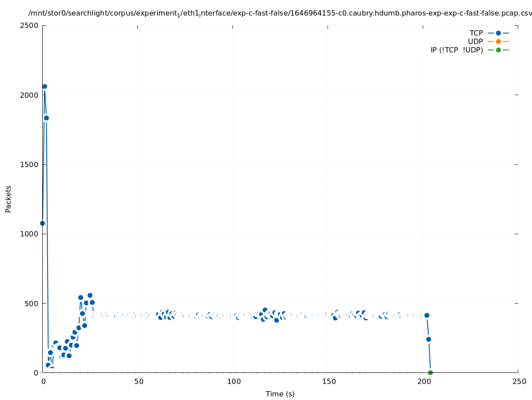Click the 2500 tick label on y-axis

click(29, 25)
